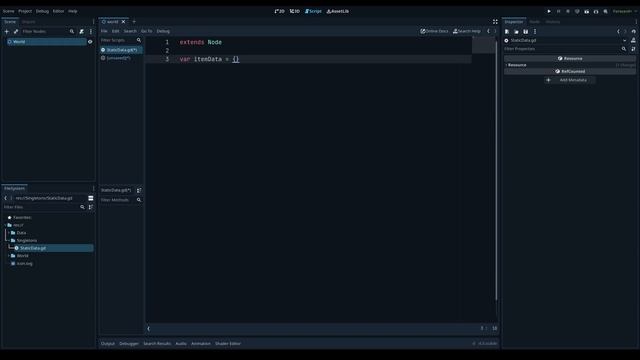Close the world scene tab
The width and height of the screenshot is (640, 360).
click(x=123, y=22)
